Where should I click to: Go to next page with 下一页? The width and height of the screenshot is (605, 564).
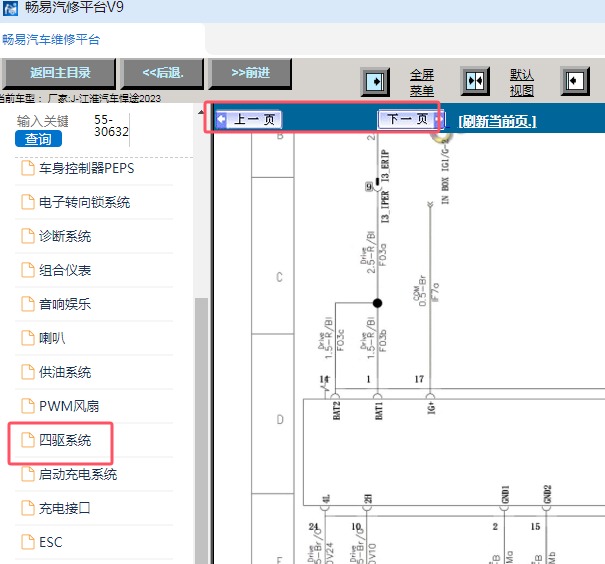[411, 119]
